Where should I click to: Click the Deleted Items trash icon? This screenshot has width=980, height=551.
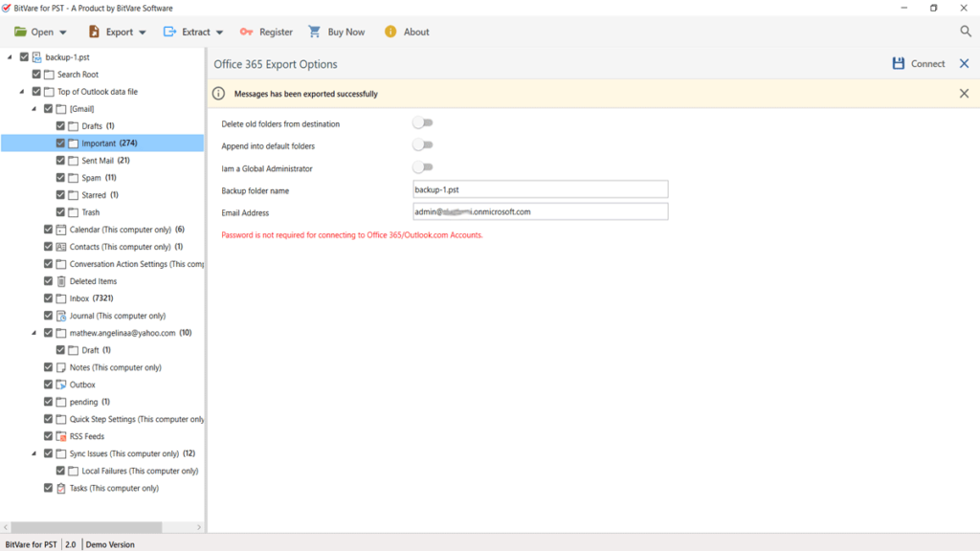pos(61,281)
